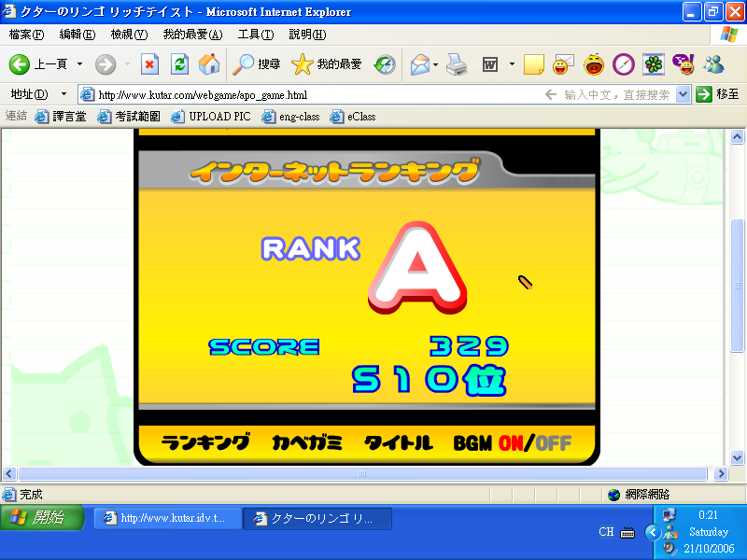This screenshot has height=560, width=747.
Task: Click the 網際網路 zone status text
Action: 646,495
